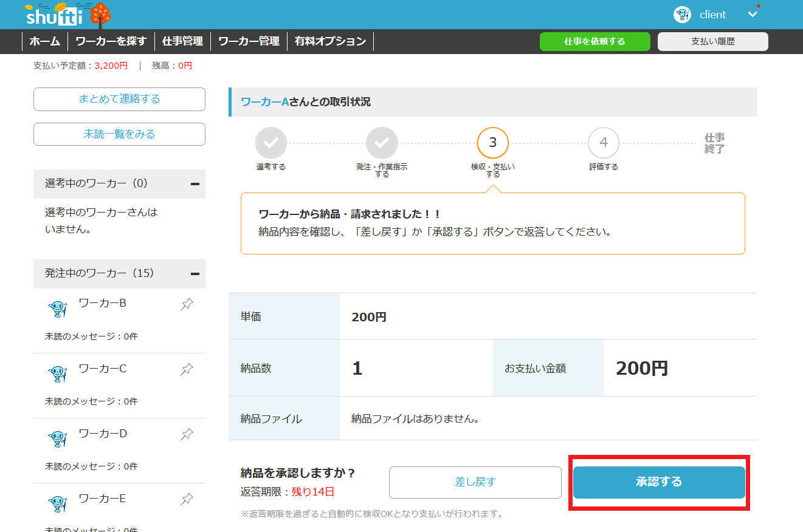Click ワーカーE's avatar icon
The image size is (803, 532).
click(58, 504)
